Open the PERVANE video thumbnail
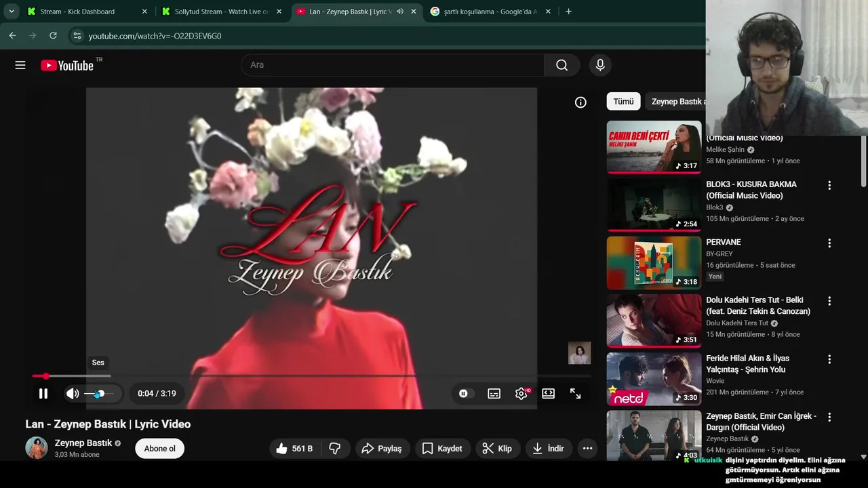 (654, 263)
